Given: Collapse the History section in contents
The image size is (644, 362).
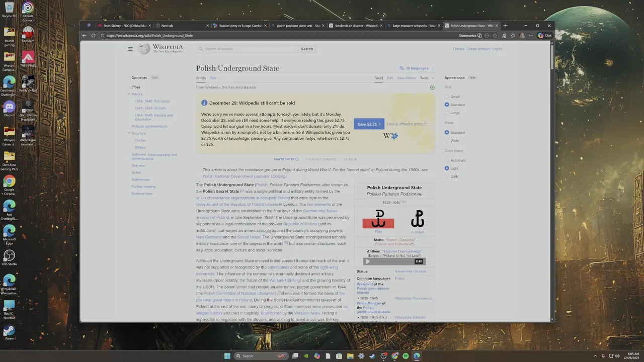Looking at the screenshot, I should pos(129,94).
